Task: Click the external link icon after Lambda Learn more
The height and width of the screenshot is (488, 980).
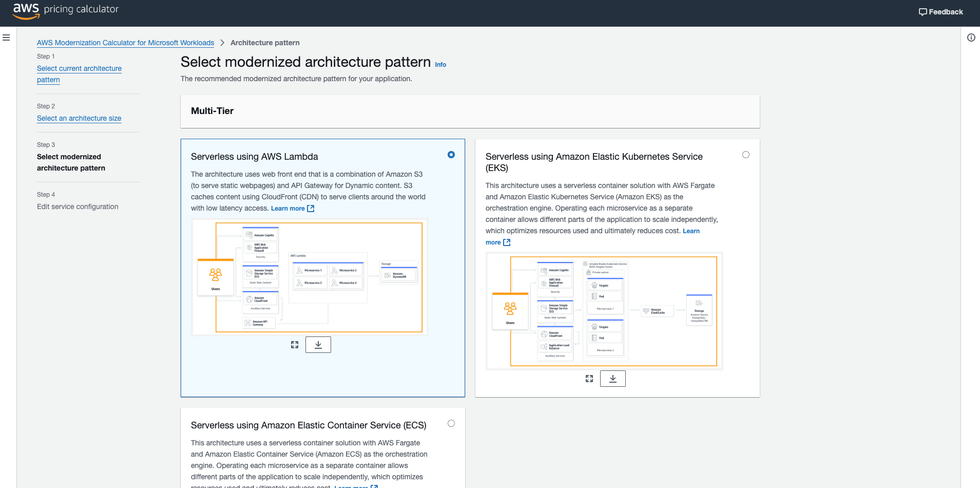Action: point(311,209)
